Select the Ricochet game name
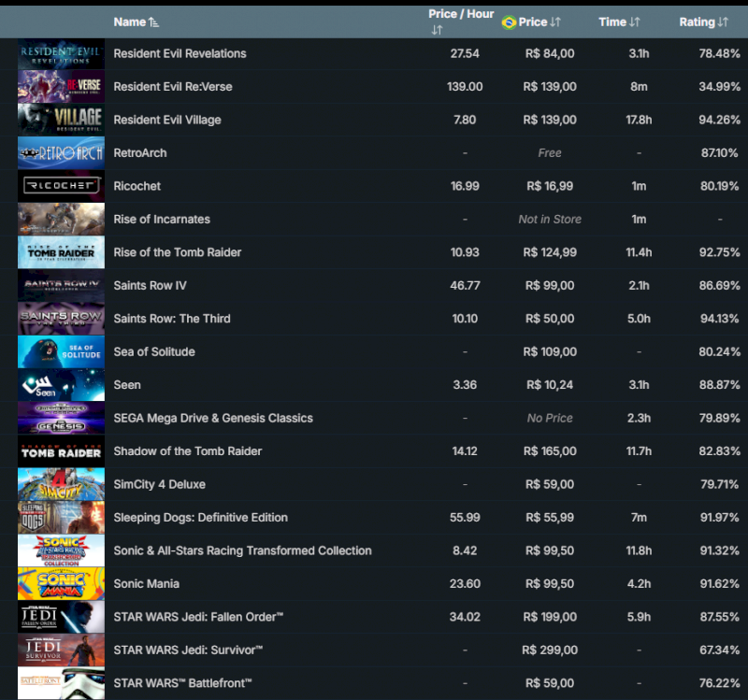 coord(137,186)
